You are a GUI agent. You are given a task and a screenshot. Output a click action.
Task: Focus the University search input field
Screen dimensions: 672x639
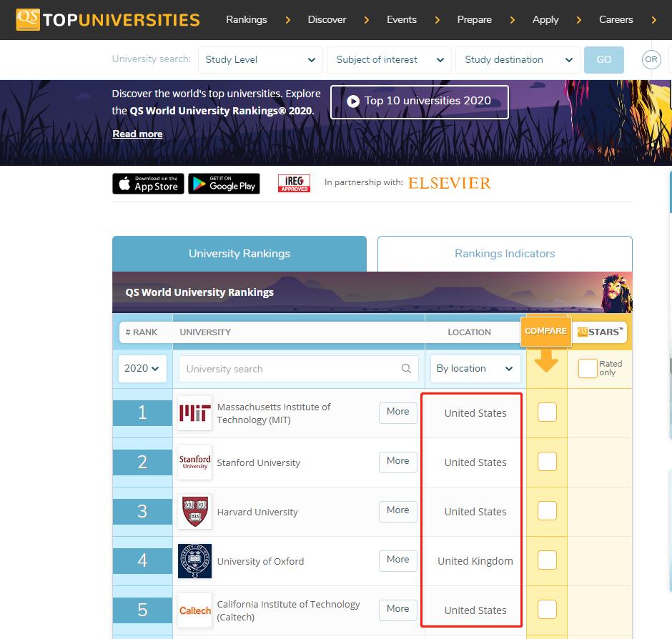tap(298, 369)
